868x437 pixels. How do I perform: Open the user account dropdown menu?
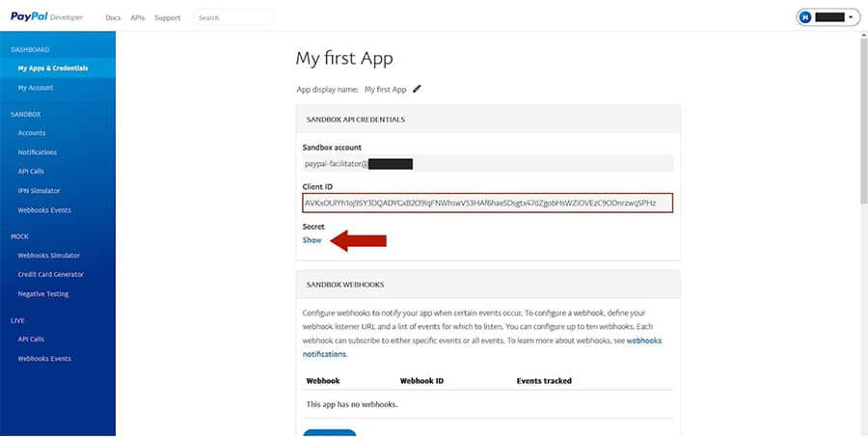coord(850,17)
